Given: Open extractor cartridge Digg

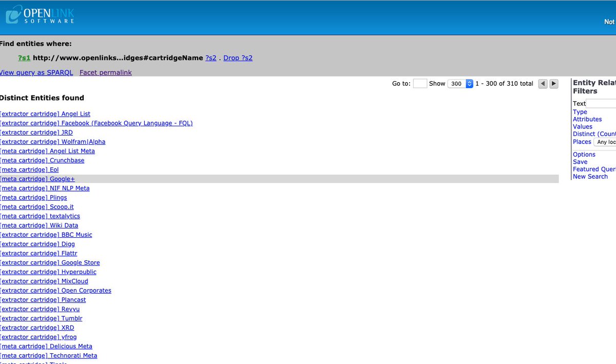Looking at the screenshot, I should [37, 244].
